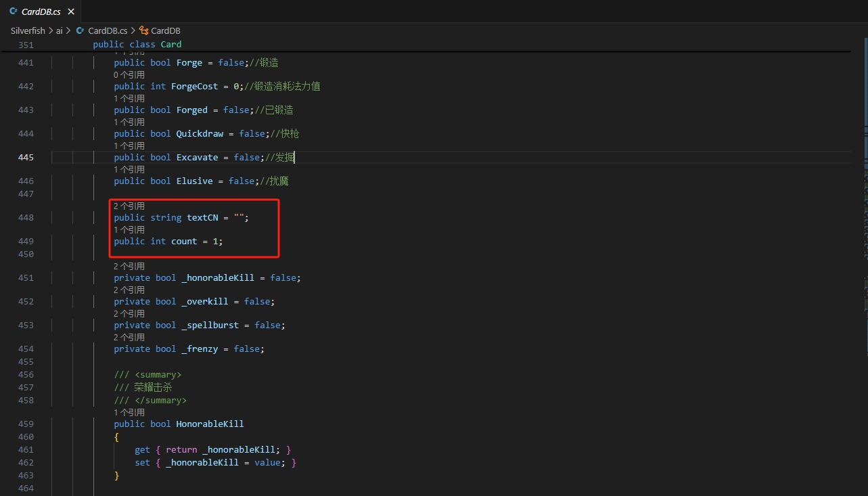Show references link above the Elusive field
Viewport: 868px width, 496px height.
point(129,169)
